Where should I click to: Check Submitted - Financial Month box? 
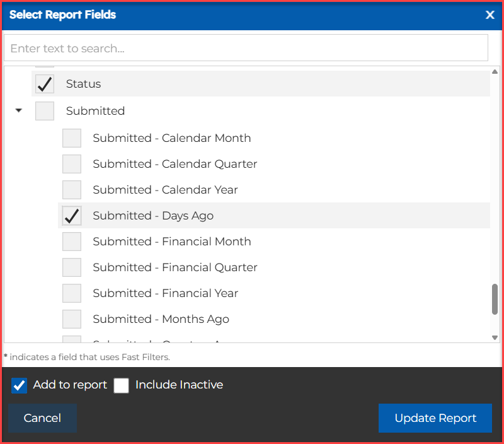tap(72, 242)
